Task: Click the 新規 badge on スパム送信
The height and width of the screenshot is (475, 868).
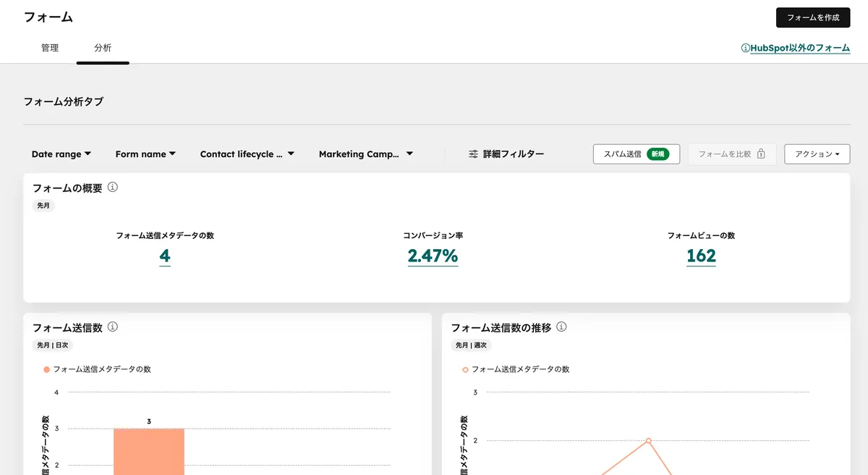Action: [657, 154]
